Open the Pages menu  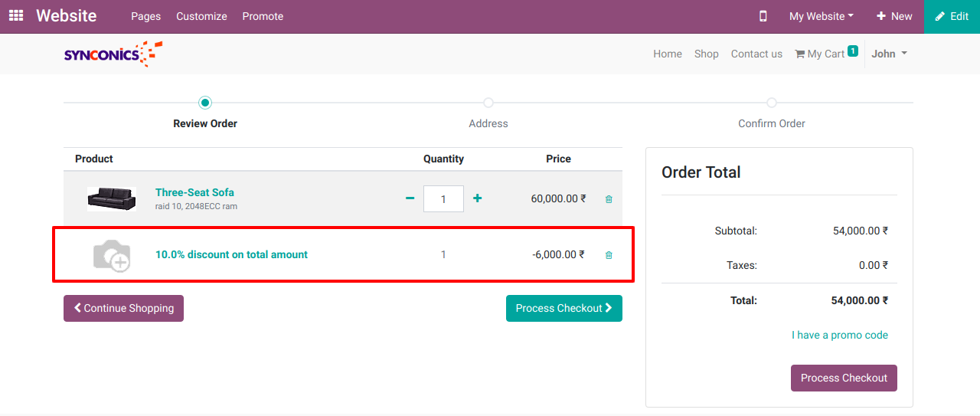click(145, 16)
